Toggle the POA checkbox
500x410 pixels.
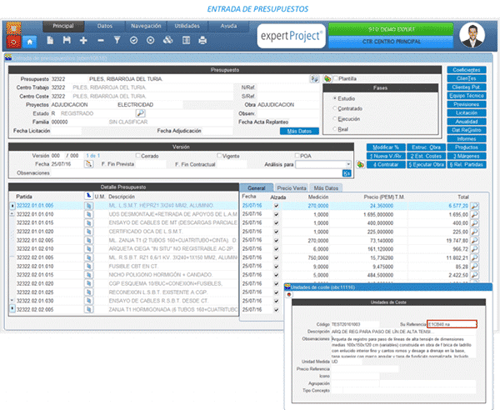click(297, 156)
